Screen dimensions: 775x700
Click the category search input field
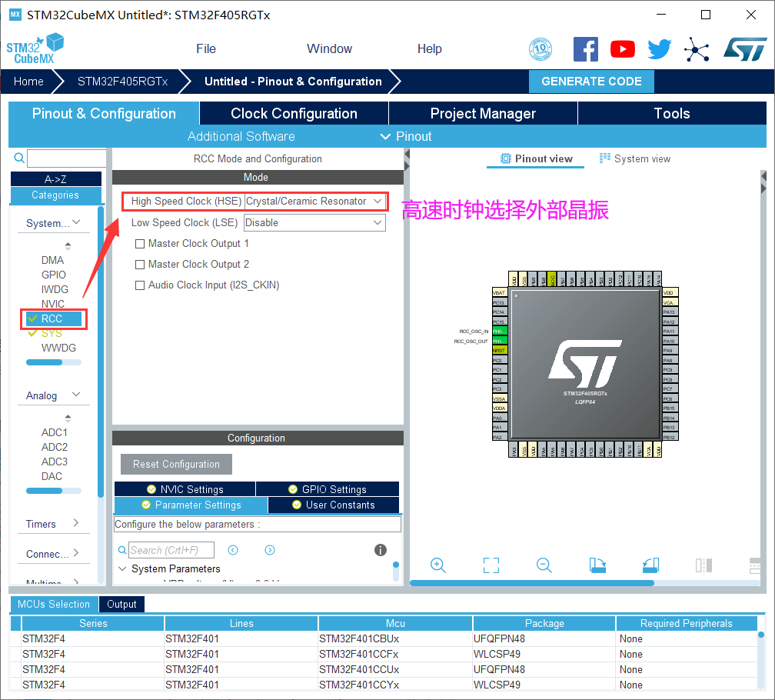(x=67, y=158)
